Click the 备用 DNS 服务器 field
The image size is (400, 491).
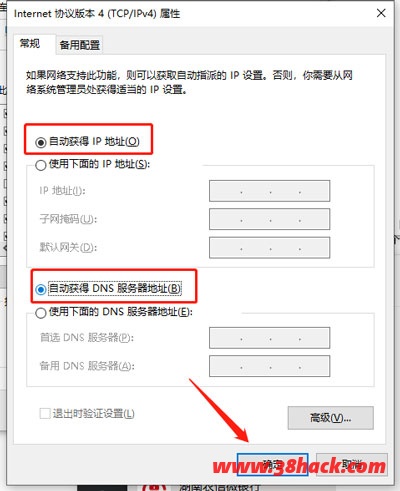point(270,366)
